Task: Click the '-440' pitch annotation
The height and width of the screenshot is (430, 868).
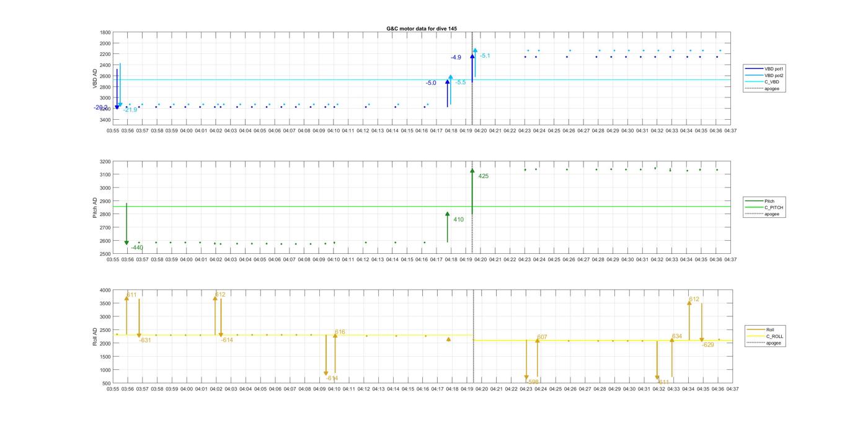Action: click(x=137, y=248)
